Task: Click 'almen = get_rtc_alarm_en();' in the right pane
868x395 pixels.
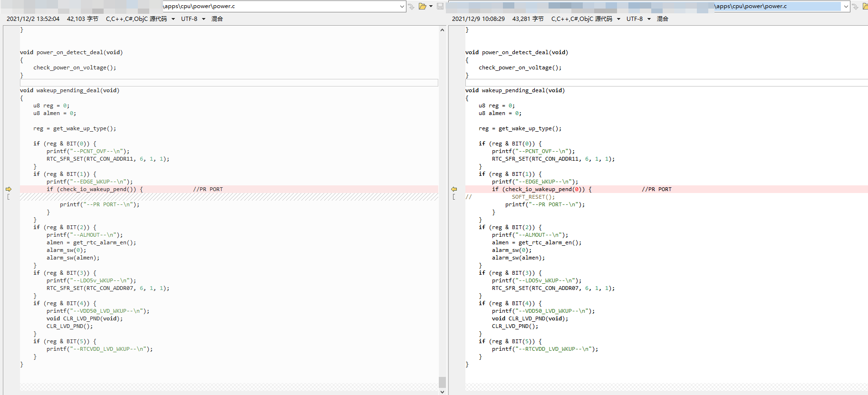Action: [x=537, y=242]
